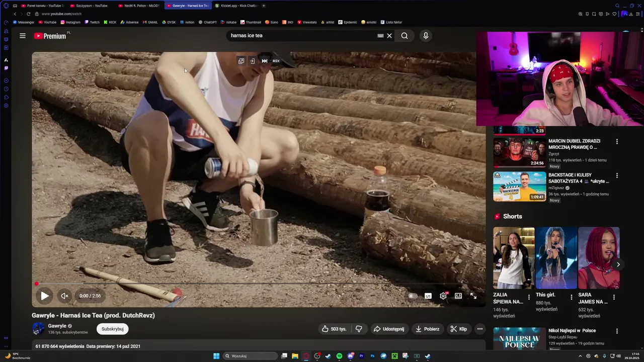Switch to Kicklet.app tab

pyautogui.click(x=236, y=6)
